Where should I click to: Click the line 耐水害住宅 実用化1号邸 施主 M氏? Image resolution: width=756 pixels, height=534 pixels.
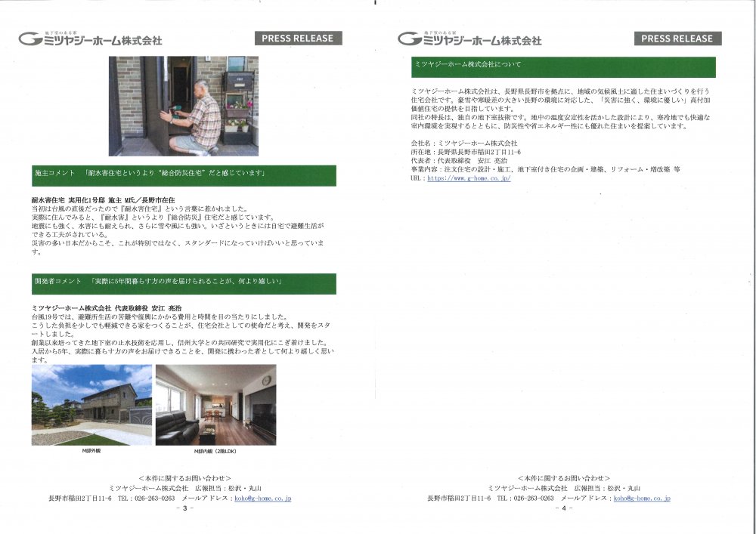(103, 200)
